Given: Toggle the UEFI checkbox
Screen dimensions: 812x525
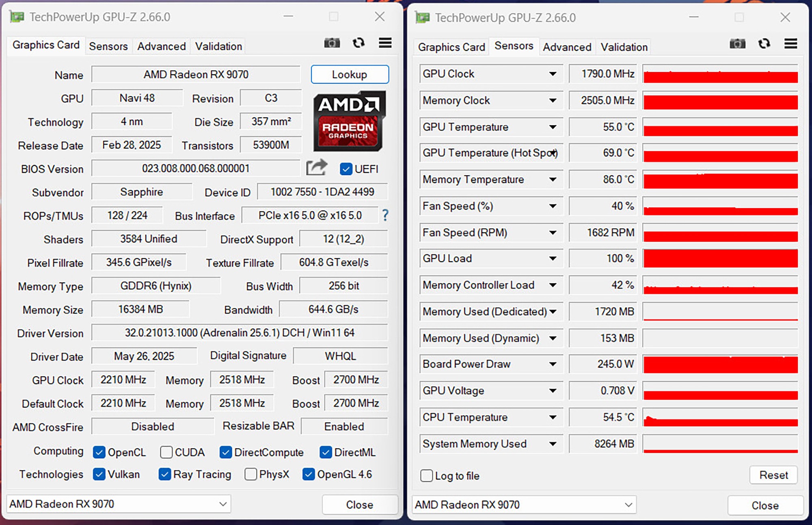Looking at the screenshot, I should (346, 169).
